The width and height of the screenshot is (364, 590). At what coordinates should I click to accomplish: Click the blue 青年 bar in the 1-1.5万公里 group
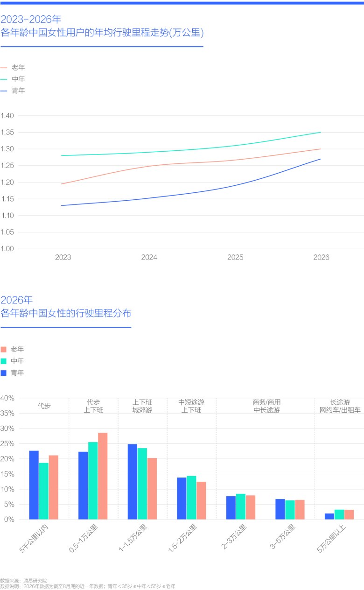point(133,482)
